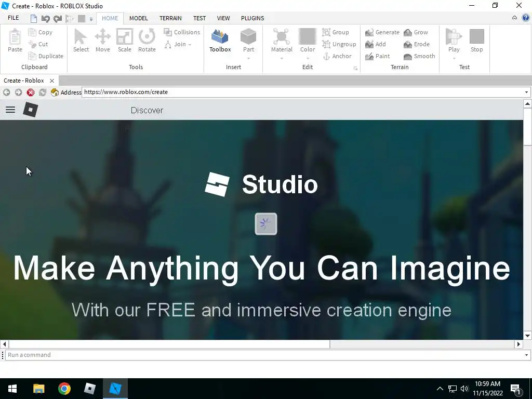
Task: Select the HOME ribbon tab
Action: 110,18
